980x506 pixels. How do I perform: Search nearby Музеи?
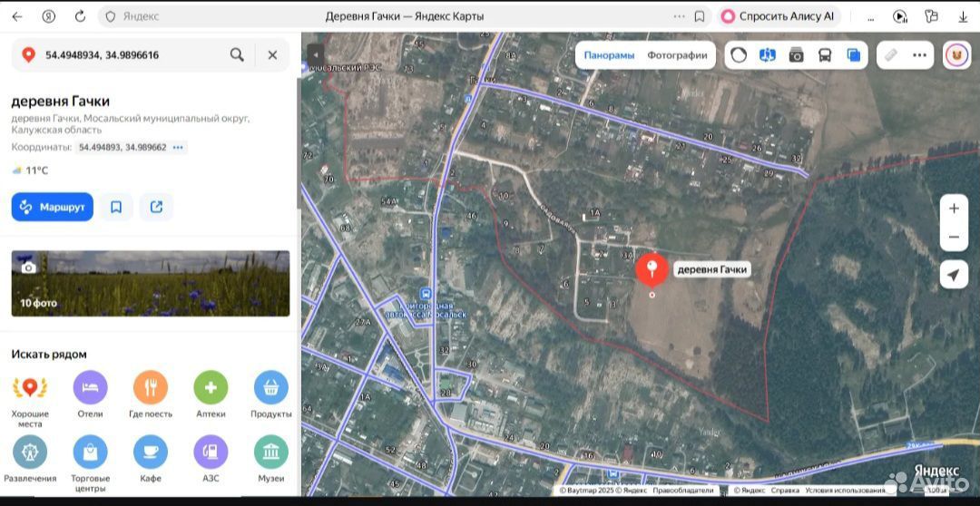point(271,459)
